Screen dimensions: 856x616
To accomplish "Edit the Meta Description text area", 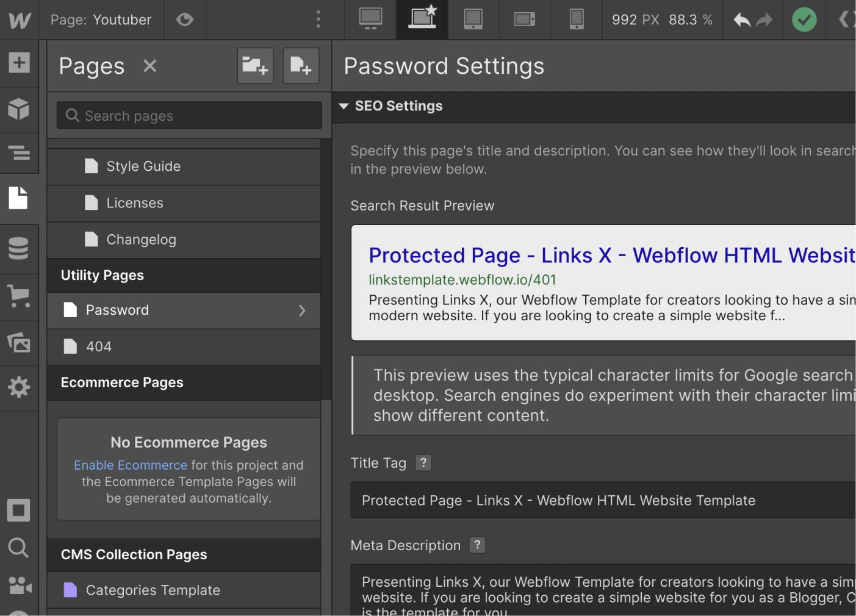I will pyautogui.click(x=603, y=590).
